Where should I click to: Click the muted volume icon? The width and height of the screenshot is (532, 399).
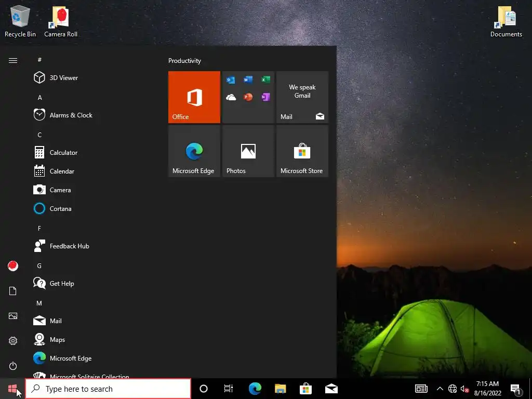pos(464,389)
